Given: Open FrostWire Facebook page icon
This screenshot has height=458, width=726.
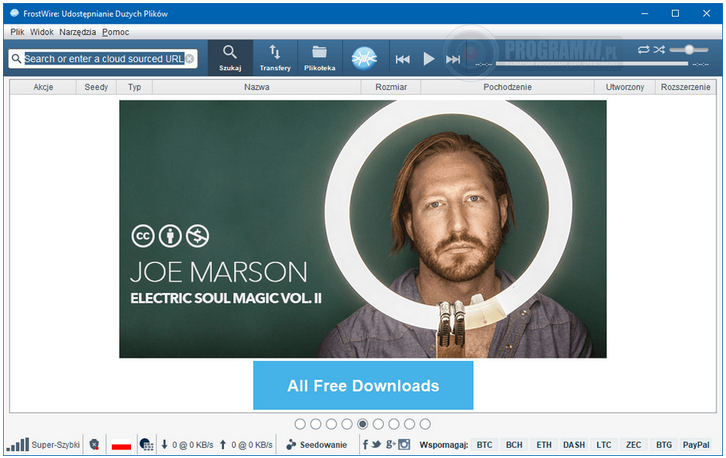Looking at the screenshot, I should coord(365,445).
